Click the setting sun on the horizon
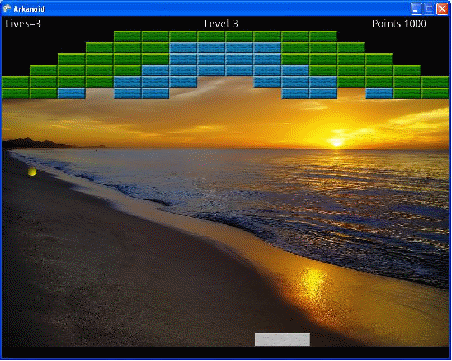Screen dimensions: 452x361 337,143
